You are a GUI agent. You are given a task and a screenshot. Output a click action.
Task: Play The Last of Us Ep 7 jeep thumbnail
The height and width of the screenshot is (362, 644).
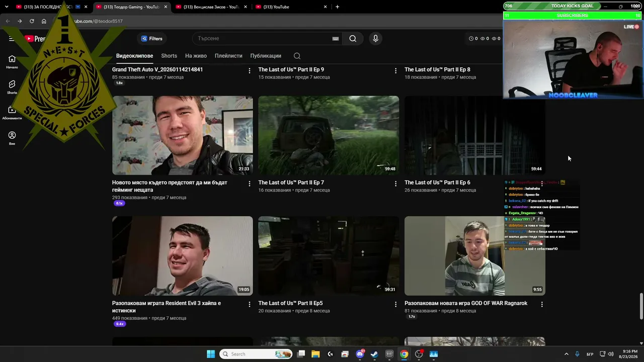coord(329,135)
